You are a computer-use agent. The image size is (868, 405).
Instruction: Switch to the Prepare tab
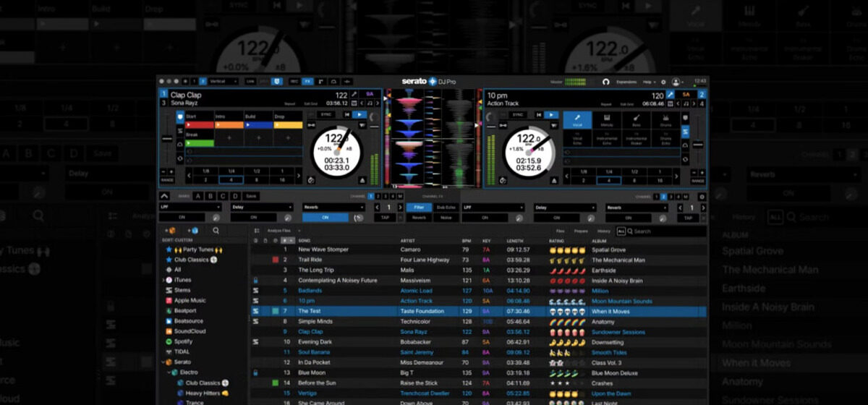click(x=581, y=231)
